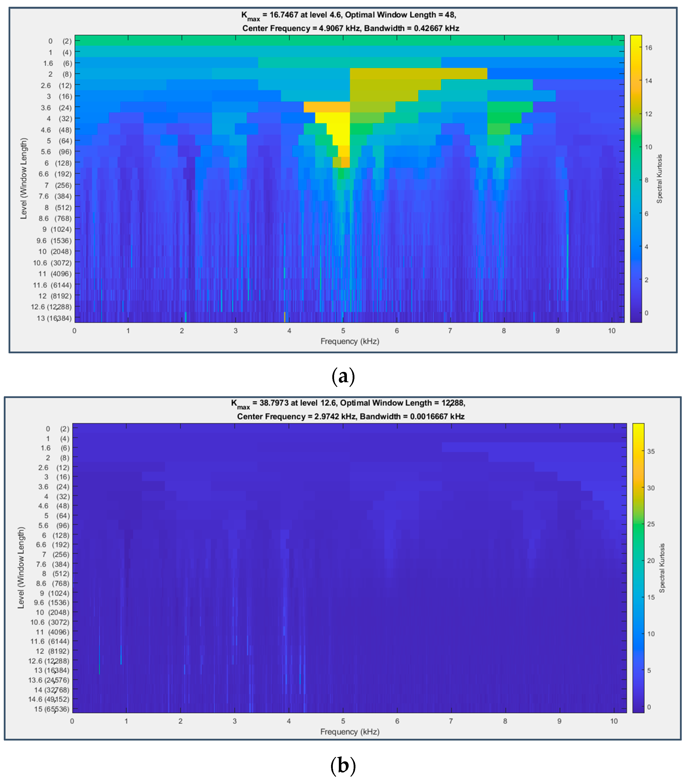689x784 pixels.
Task: Click the Spectral Kurtosis label beside bottom colorbar
Action: coord(662,568)
